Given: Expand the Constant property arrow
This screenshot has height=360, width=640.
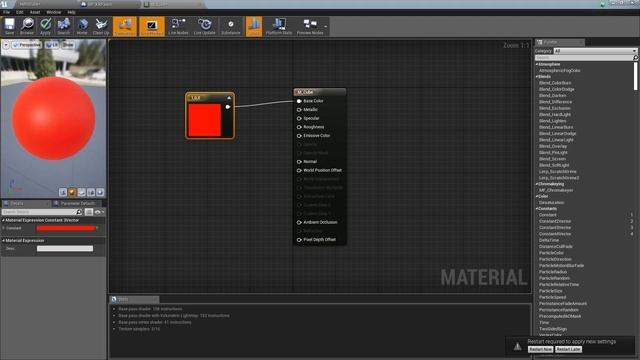Looking at the screenshot, I should click(4, 228).
